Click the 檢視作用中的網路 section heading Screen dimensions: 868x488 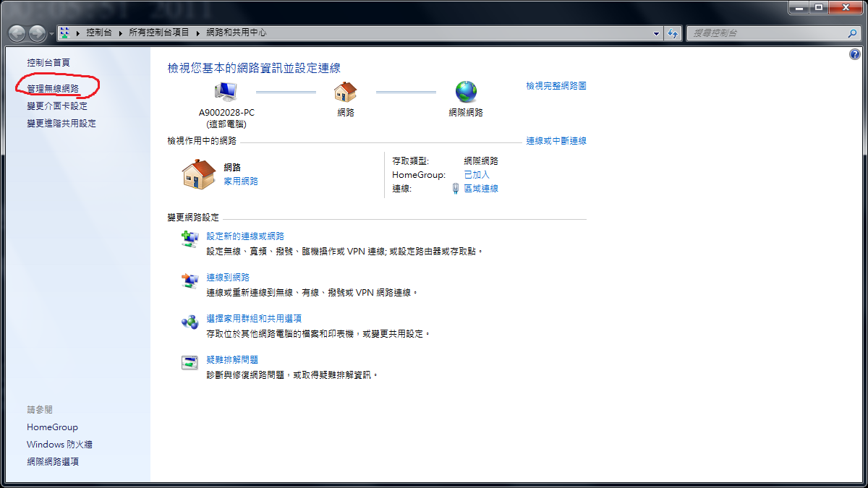pyautogui.click(x=202, y=141)
